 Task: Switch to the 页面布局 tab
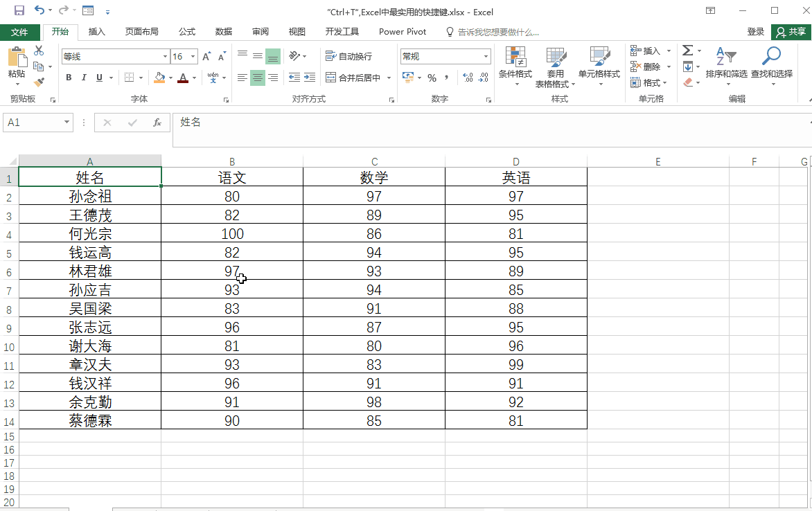click(141, 32)
